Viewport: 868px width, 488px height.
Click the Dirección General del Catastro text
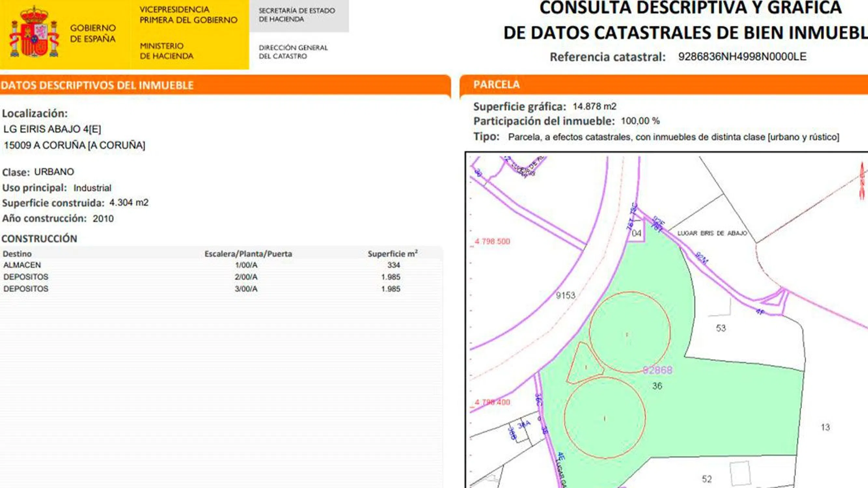[x=293, y=52]
